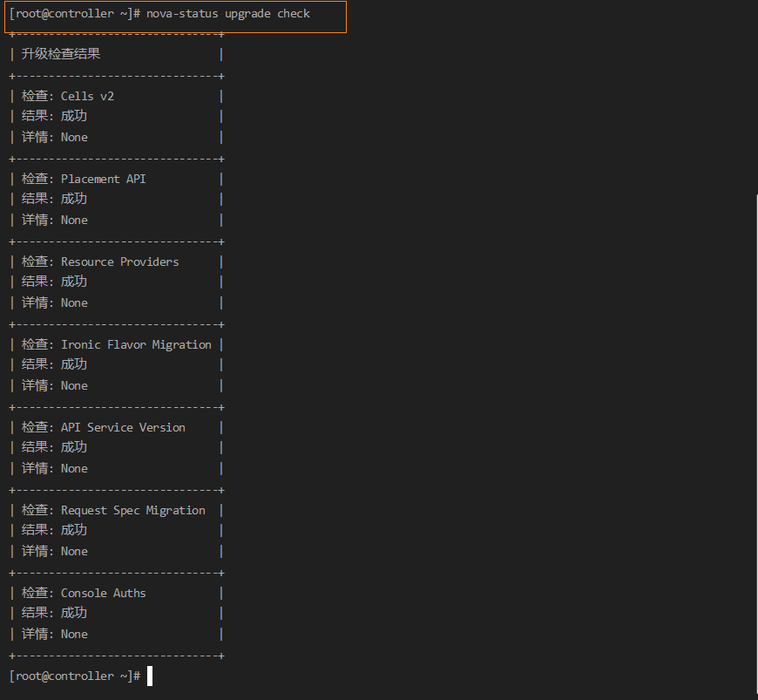Click the '详情: None' line under Console Auths
The width and height of the screenshot is (758, 700).
55,634
